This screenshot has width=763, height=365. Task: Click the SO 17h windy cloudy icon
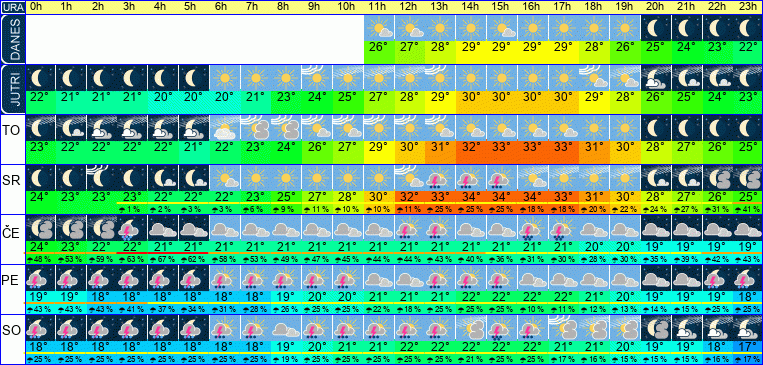coord(563,328)
